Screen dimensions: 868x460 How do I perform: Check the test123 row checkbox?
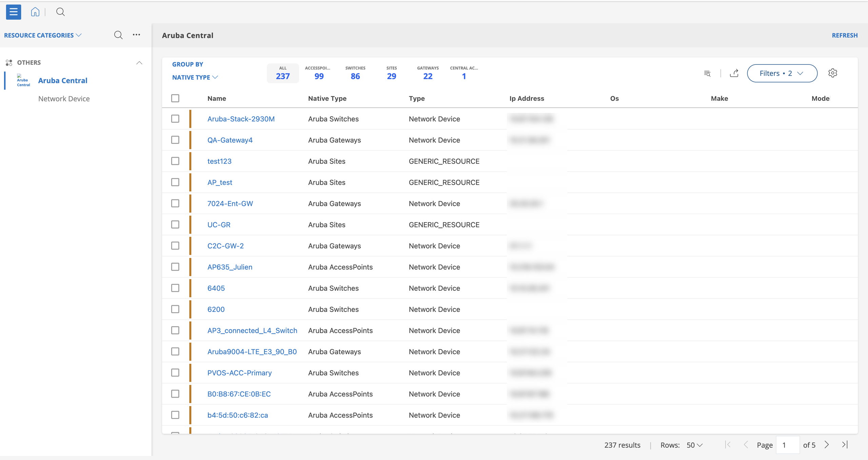coord(175,161)
